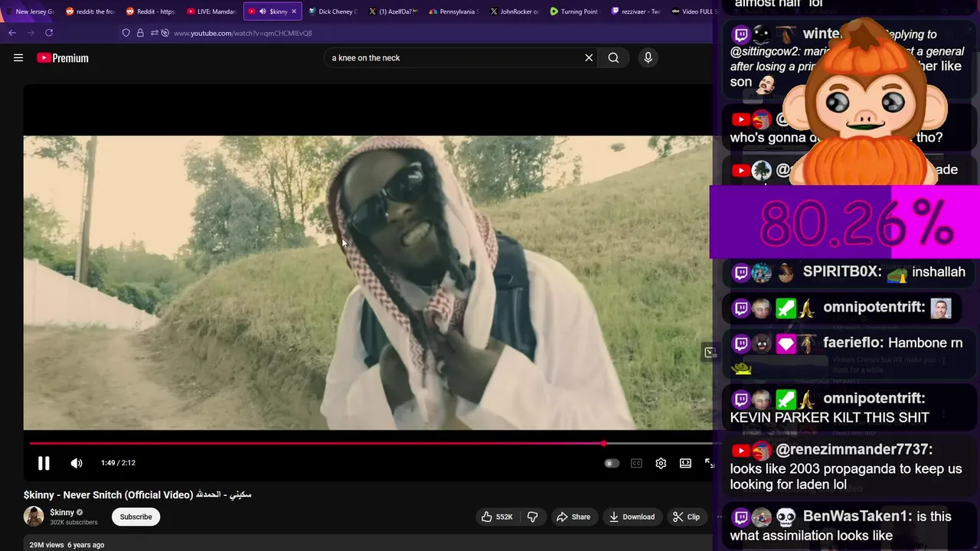Screen dimensions: 980x551
Task: Mute the video using speaker icon
Action: tap(77, 463)
